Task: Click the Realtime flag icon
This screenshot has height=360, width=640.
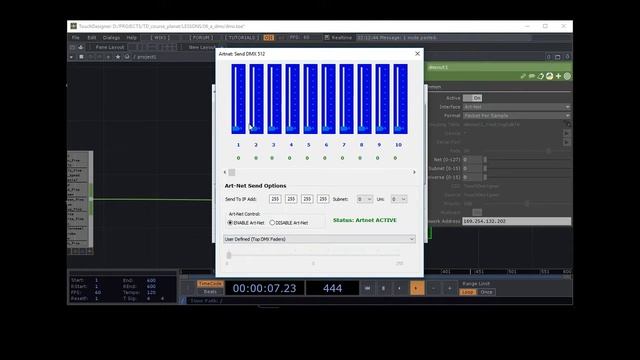Action: coord(327,38)
